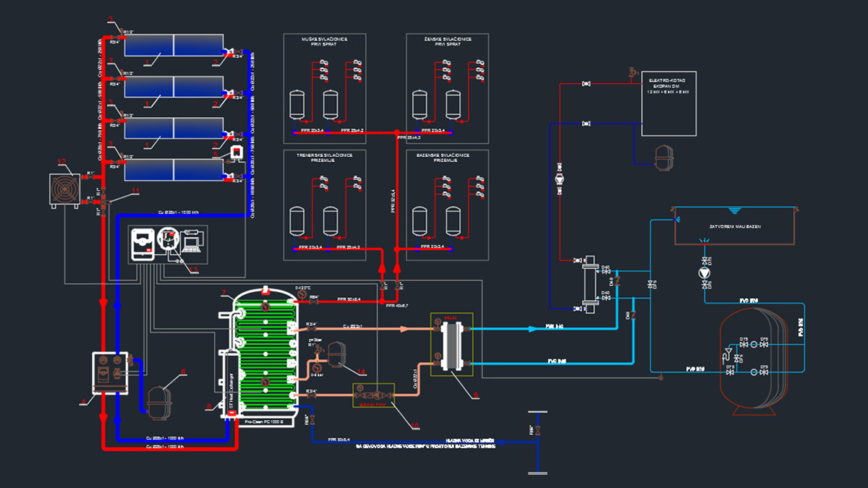Select the circulation pump below the pool
The height and width of the screenshot is (488, 868).
coord(705,273)
